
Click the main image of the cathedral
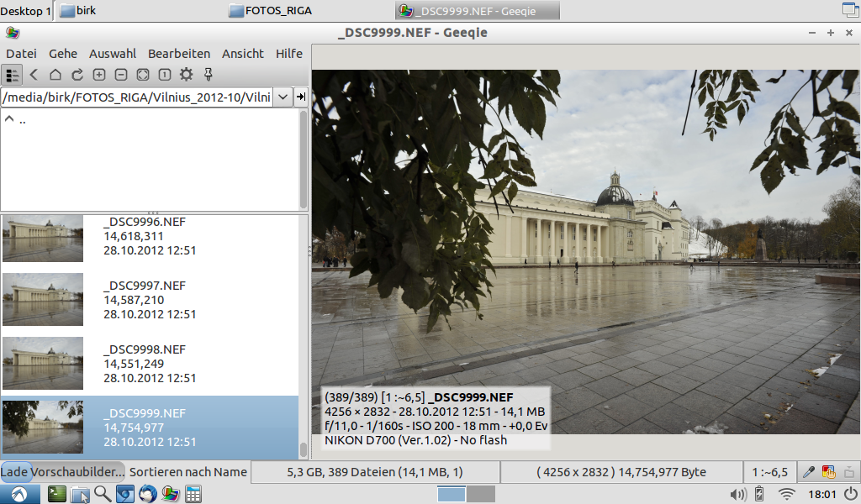pyautogui.click(x=586, y=252)
